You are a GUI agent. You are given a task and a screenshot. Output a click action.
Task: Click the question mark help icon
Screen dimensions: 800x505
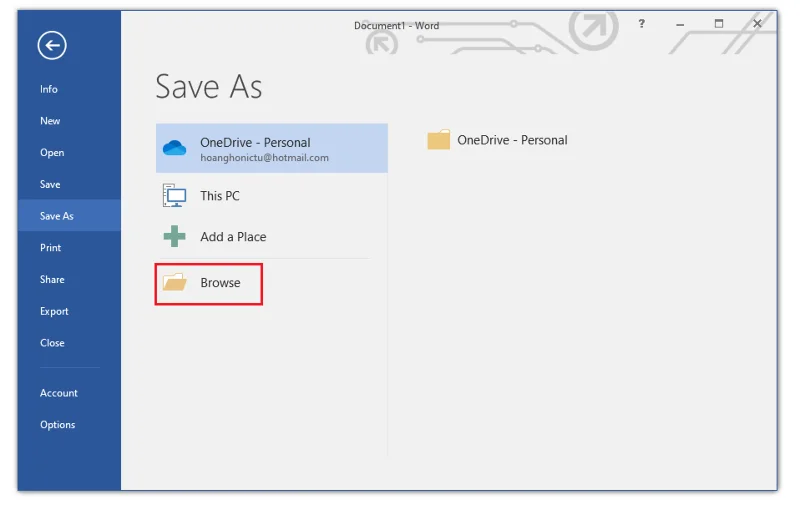click(x=641, y=23)
